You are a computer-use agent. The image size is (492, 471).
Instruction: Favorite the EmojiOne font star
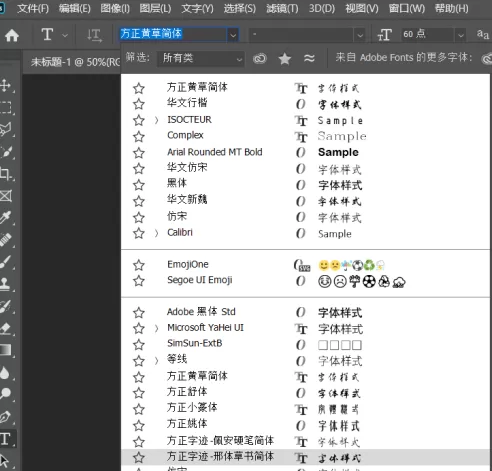coord(139,265)
